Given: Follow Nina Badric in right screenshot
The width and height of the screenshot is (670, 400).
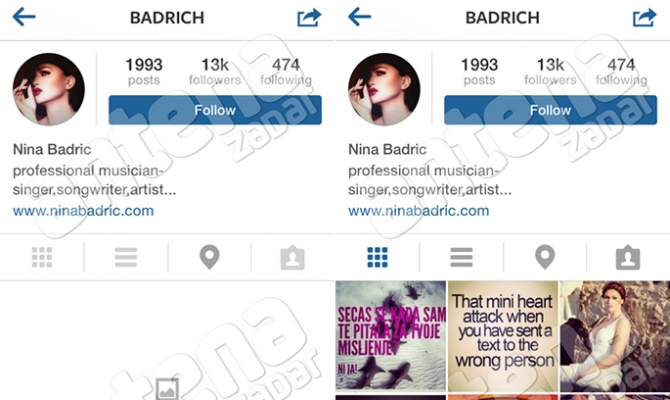Looking at the screenshot, I should pos(550,110).
